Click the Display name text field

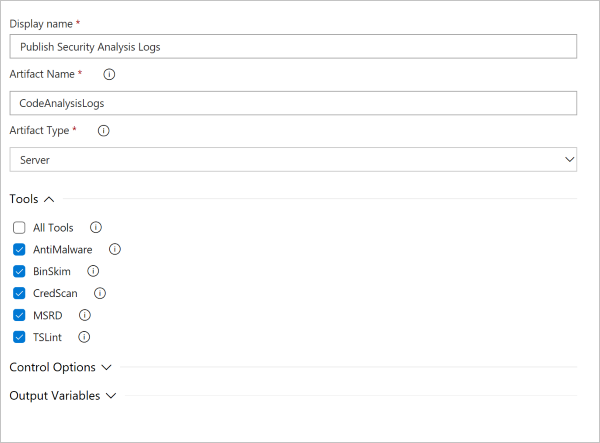(292, 47)
